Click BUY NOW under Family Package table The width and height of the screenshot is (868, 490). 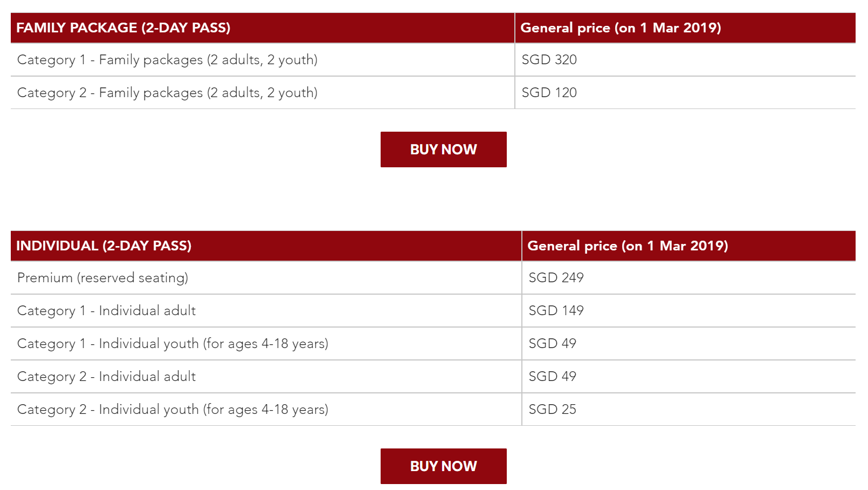(x=443, y=149)
